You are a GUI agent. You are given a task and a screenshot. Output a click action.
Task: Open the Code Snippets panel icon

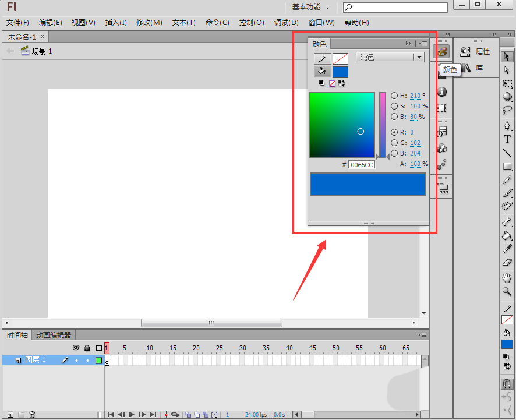click(441, 132)
